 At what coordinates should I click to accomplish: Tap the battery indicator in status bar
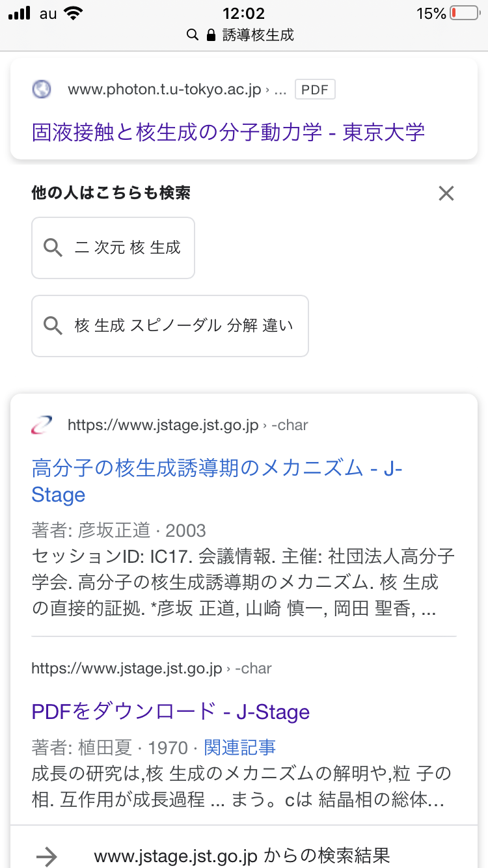coord(463,14)
